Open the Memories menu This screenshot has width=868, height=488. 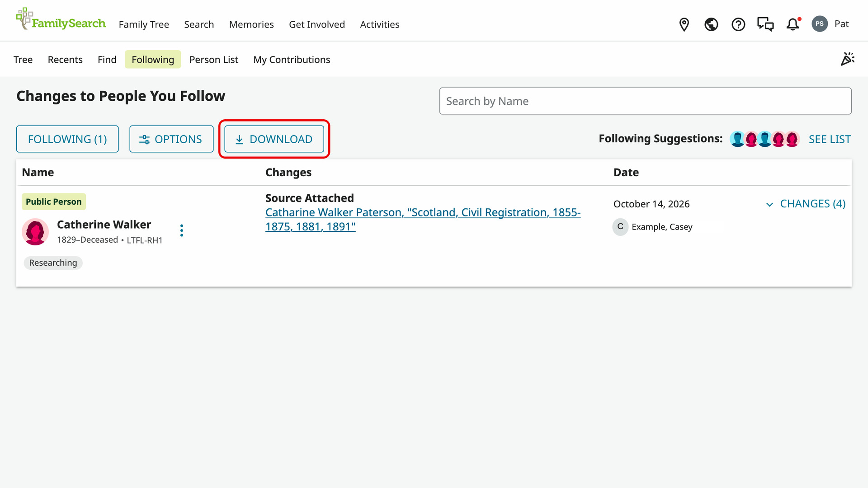251,24
